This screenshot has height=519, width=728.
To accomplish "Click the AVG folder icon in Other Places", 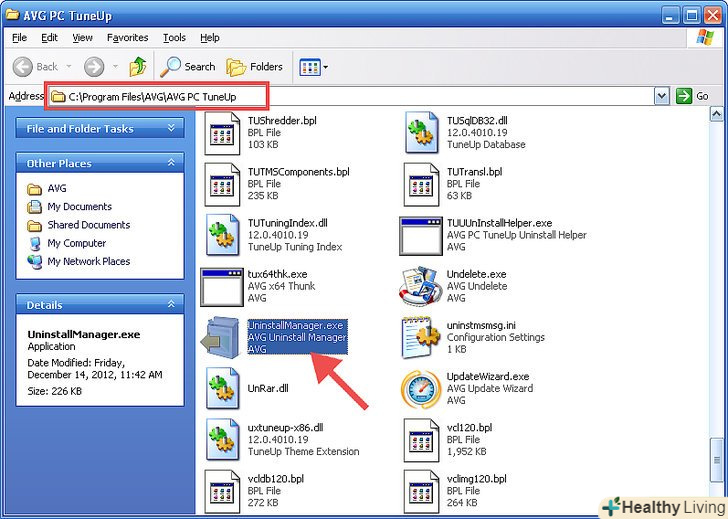I will tap(34, 189).
